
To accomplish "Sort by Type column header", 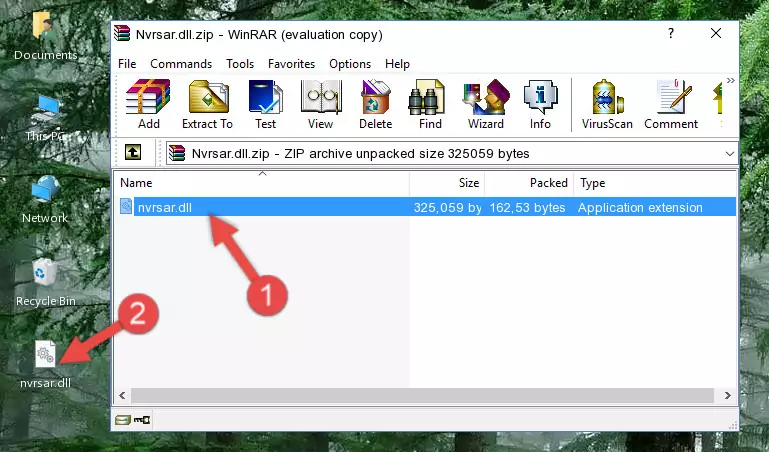I will pos(655,183).
